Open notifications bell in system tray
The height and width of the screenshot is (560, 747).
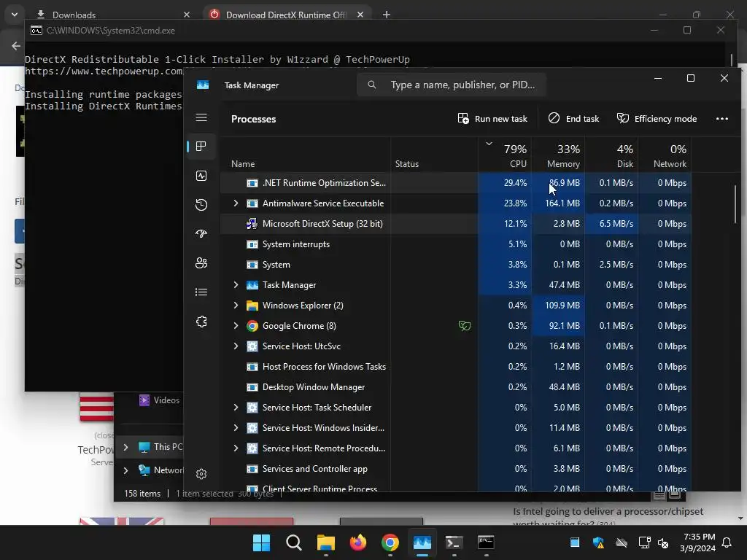pos(727,542)
